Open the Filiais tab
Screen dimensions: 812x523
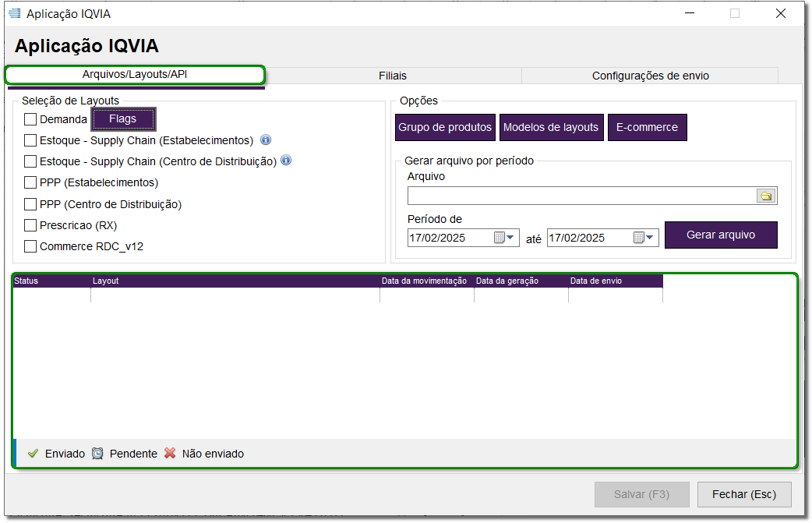pyautogui.click(x=393, y=76)
